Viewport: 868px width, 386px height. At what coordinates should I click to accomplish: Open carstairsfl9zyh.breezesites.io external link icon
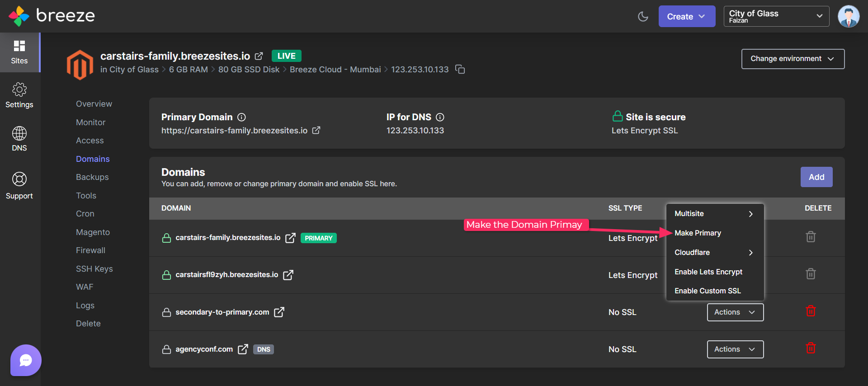[x=288, y=275]
